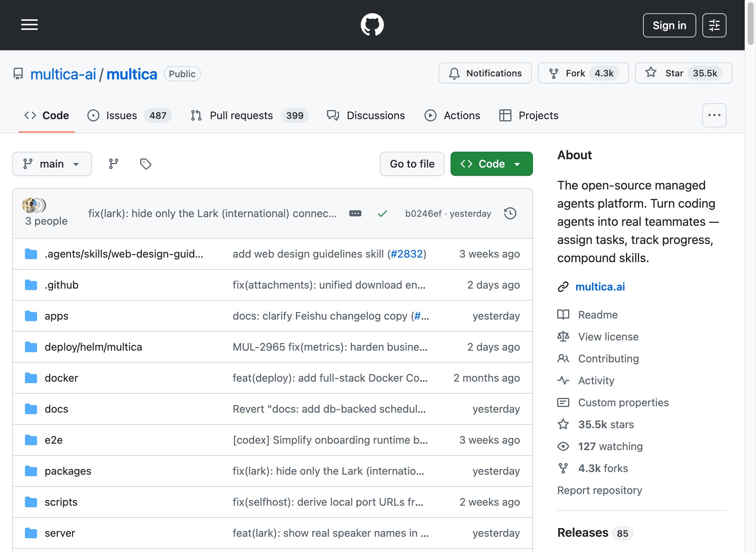
Task: Star the multica repository
Action: coord(683,73)
